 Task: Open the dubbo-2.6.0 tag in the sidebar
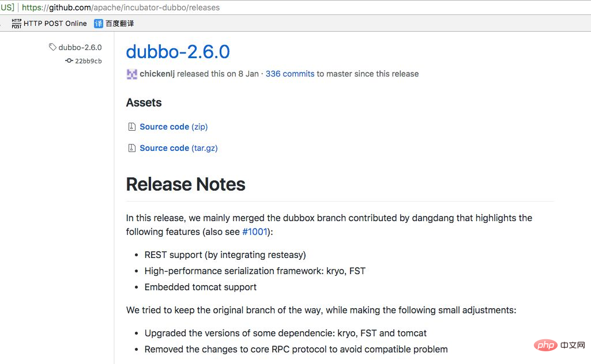[x=80, y=47]
